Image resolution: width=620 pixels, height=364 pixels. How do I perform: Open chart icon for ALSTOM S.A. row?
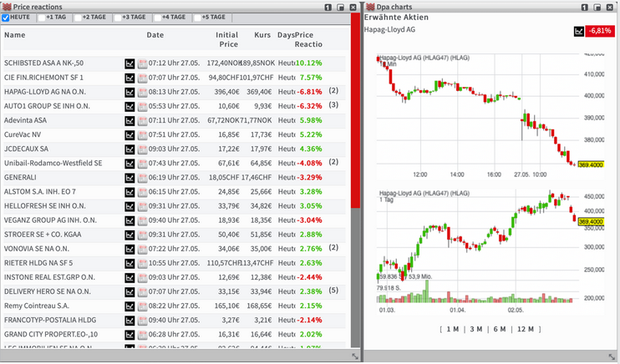[130, 192]
